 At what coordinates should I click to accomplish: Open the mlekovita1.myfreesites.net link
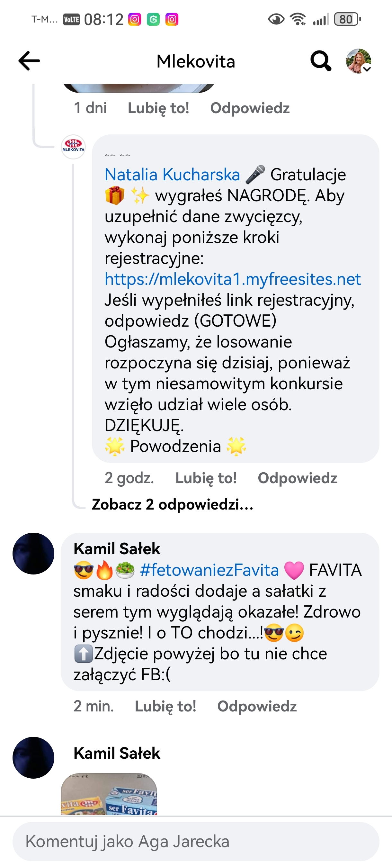tap(233, 279)
